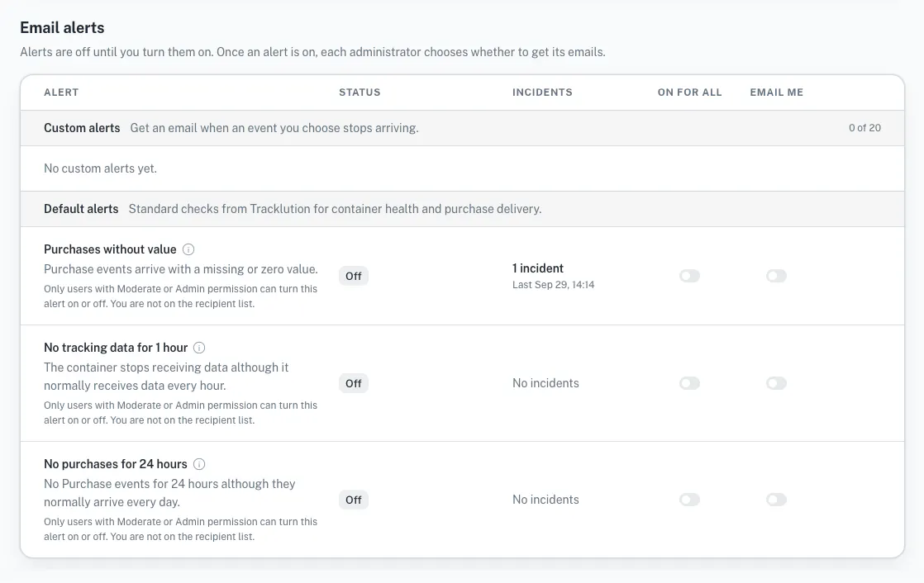The height and width of the screenshot is (583, 924).
Task: Click No incidents in No purchases row
Action: click(545, 500)
